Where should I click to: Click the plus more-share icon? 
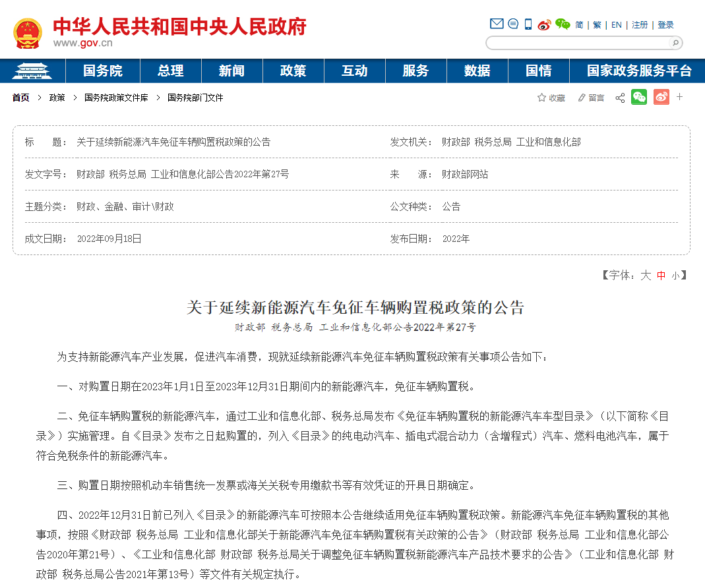[679, 97]
